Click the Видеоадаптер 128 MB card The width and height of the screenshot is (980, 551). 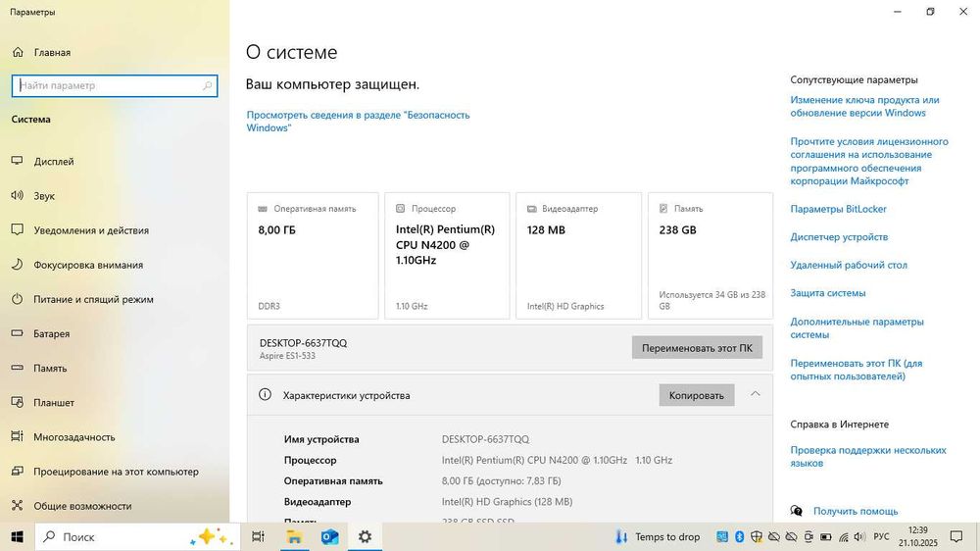(579, 256)
